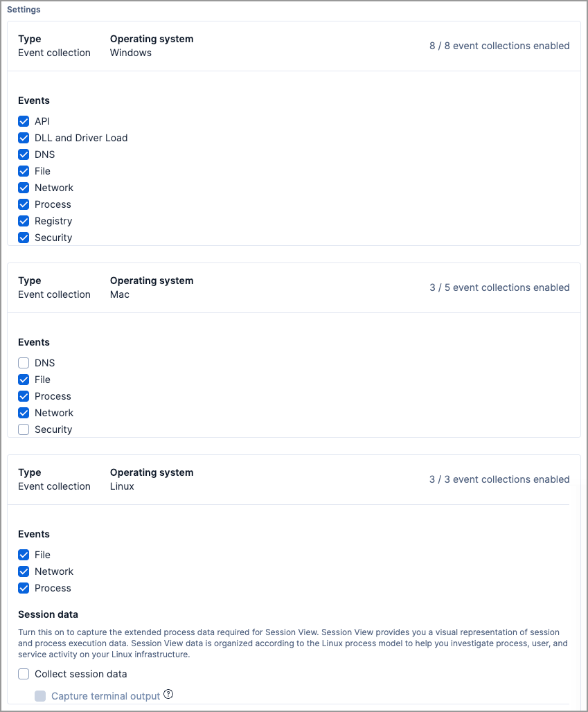Disable DLL and Driver Load collection

[24, 138]
